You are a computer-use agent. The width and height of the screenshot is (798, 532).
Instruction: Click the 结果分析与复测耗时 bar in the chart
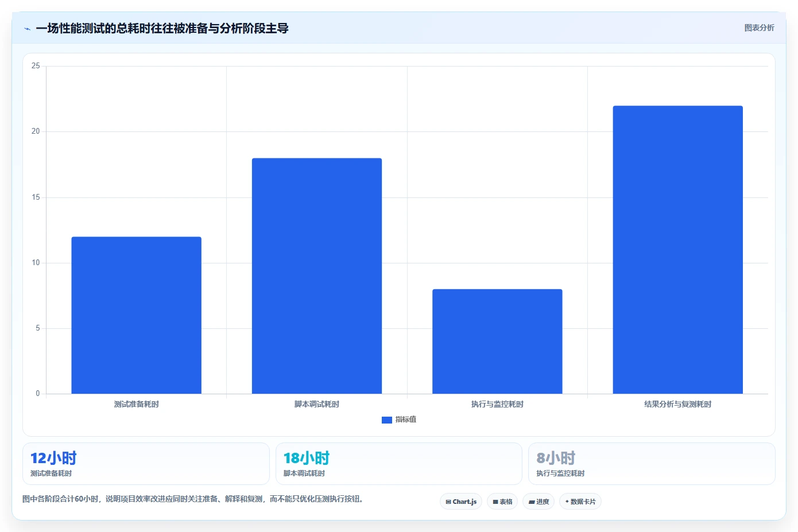(x=677, y=250)
